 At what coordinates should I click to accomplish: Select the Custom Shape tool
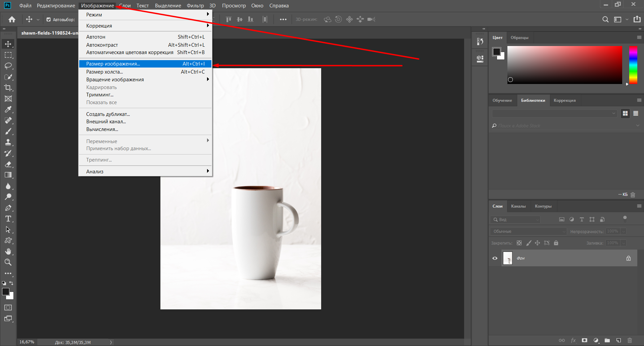coord(8,241)
